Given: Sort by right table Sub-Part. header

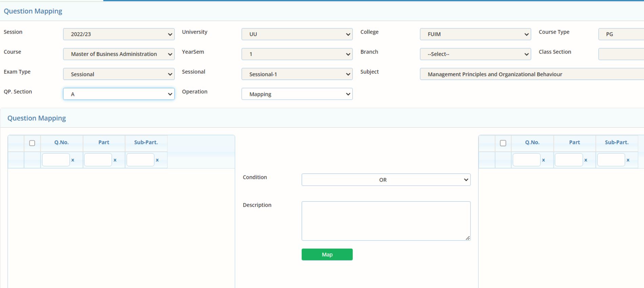Looking at the screenshot, I should [x=617, y=143].
